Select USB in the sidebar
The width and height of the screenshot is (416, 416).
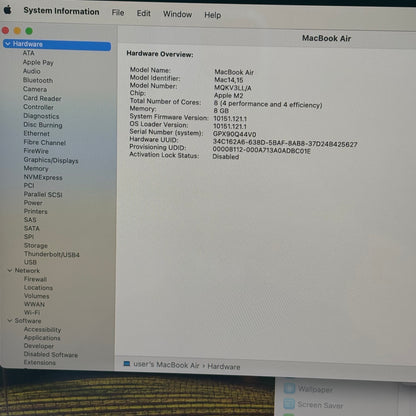pyautogui.click(x=30, y=262)
